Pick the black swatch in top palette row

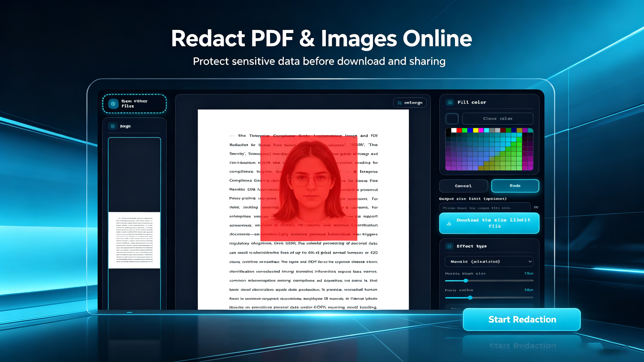pyautogui.click(x=448, y=130)
